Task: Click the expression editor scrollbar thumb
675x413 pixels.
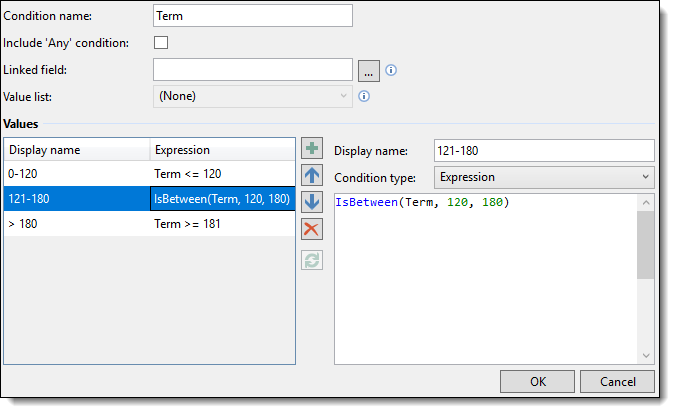Action: pyautogui.click(x=646, y=245)
